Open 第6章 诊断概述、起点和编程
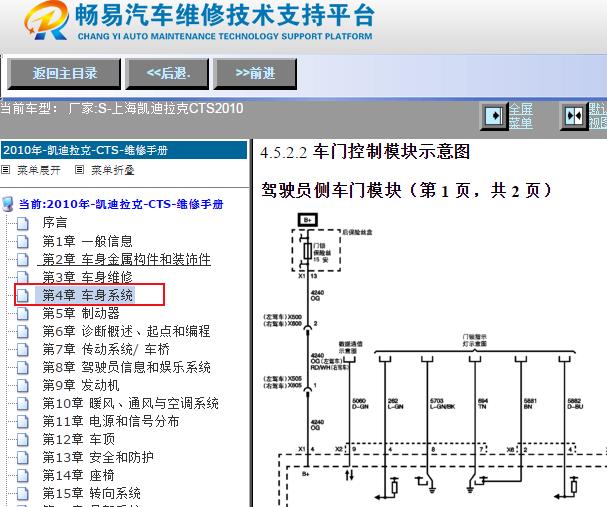The width and height of the screenshot is (607, 507). (x=126, y=331)
